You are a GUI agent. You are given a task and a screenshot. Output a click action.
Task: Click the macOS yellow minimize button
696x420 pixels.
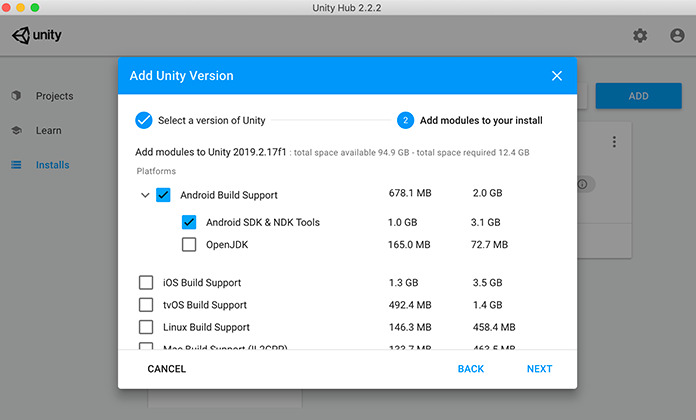click(x=20, y=8)
